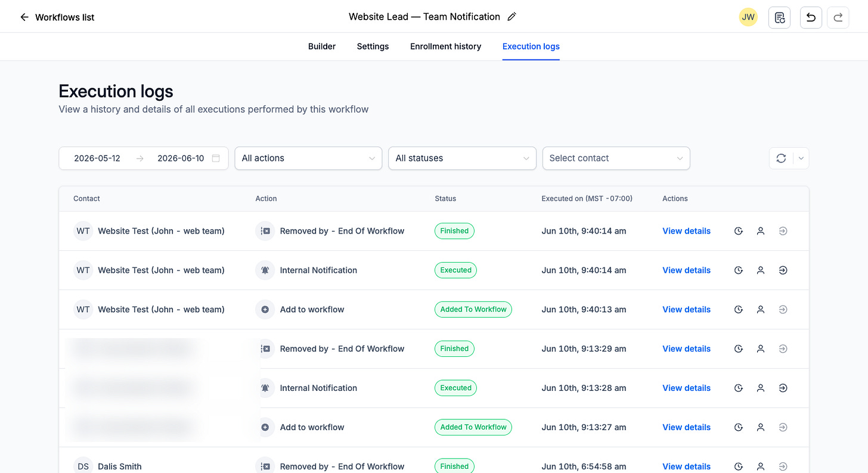Viewport: 868px width, 473px height.
Task: Click Jun 10th, 9:13:27 am timestamp
Action: click(584, 428)
